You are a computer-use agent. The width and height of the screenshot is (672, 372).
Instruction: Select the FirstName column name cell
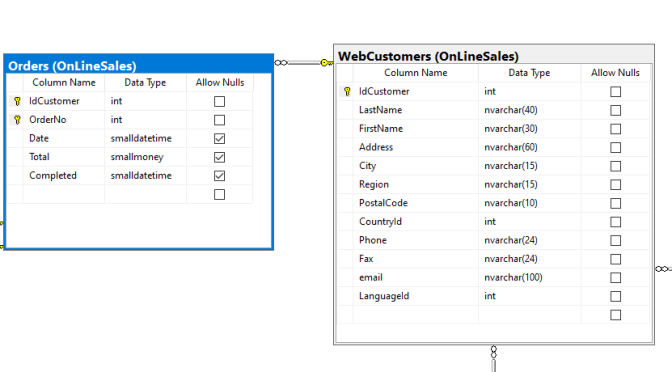pos(416,129)
